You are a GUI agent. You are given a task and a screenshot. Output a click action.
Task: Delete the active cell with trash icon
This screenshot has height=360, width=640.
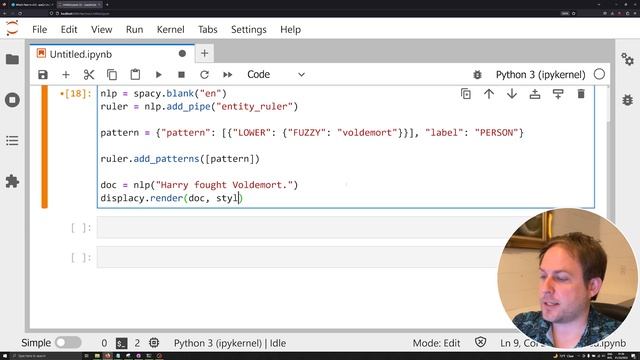click(x=581, y=94)
